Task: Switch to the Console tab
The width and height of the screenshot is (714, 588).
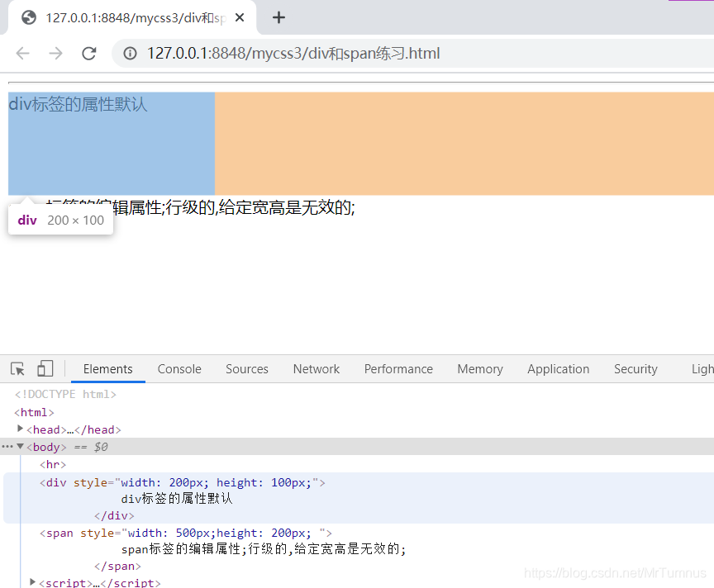Action: 179,369
